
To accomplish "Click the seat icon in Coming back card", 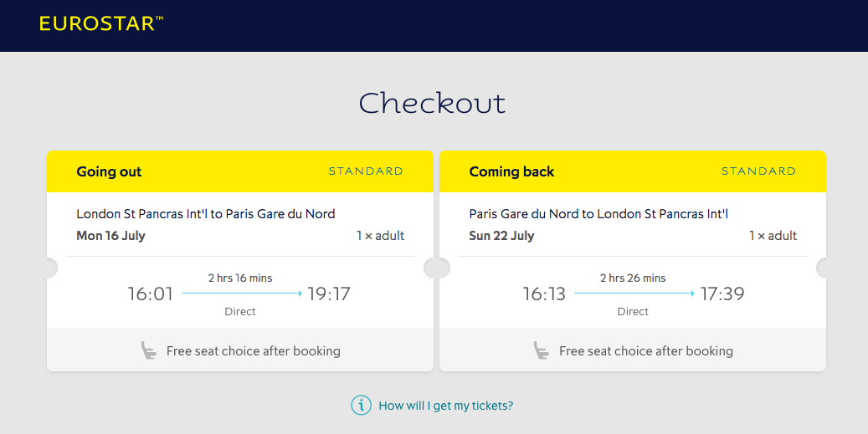I will point(541,350).
